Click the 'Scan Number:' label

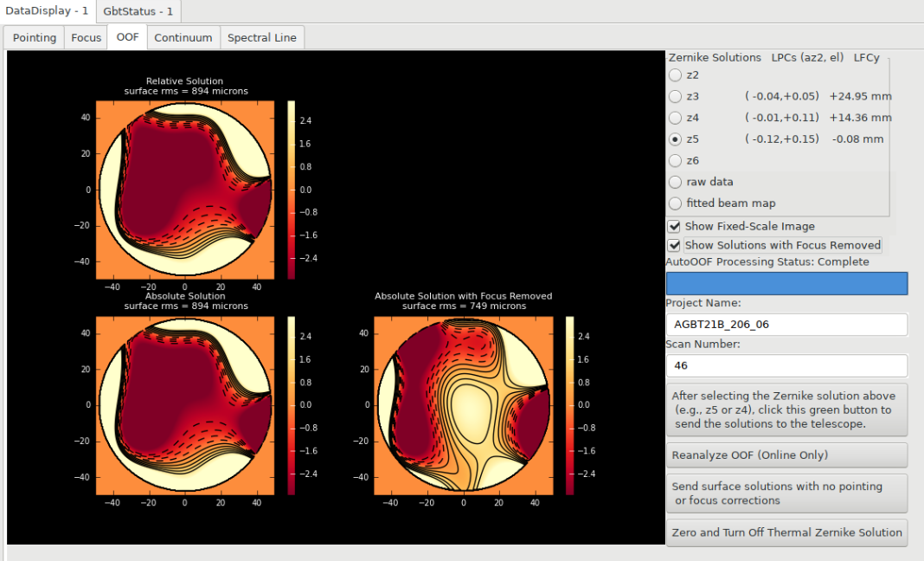[703, 344]
